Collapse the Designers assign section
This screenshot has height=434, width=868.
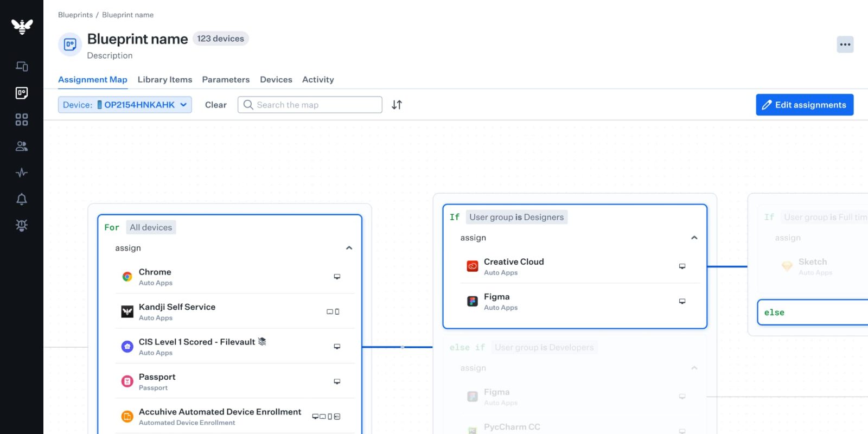[x=694, y=238]
